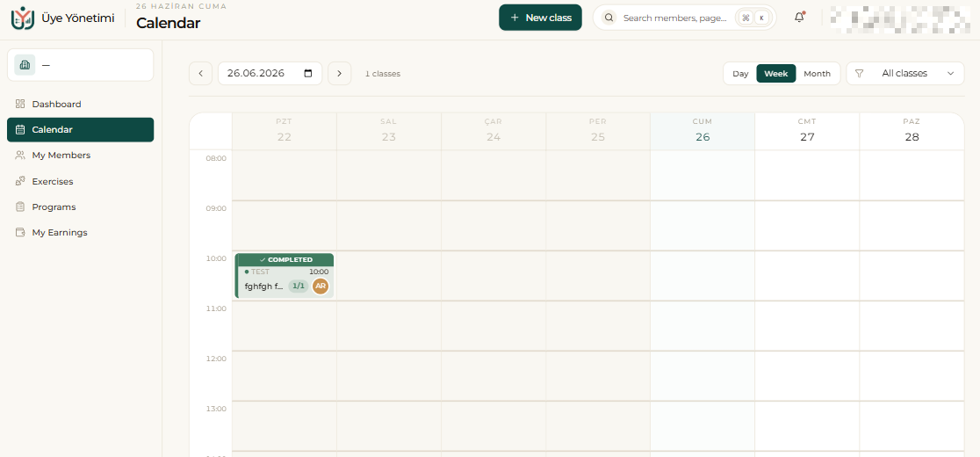Click the TEST label on class card
Screen dimensions: 980x457
click(x=260, y=272)
